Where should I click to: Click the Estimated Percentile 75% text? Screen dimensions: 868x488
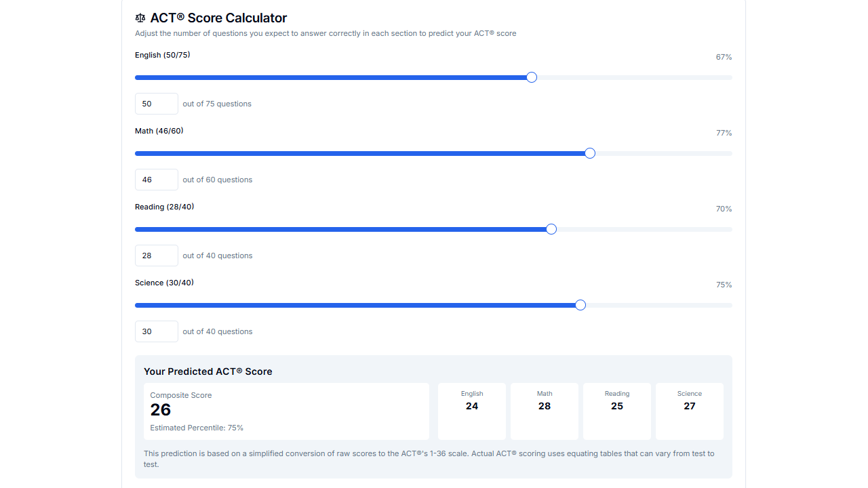tap(197, 428)
